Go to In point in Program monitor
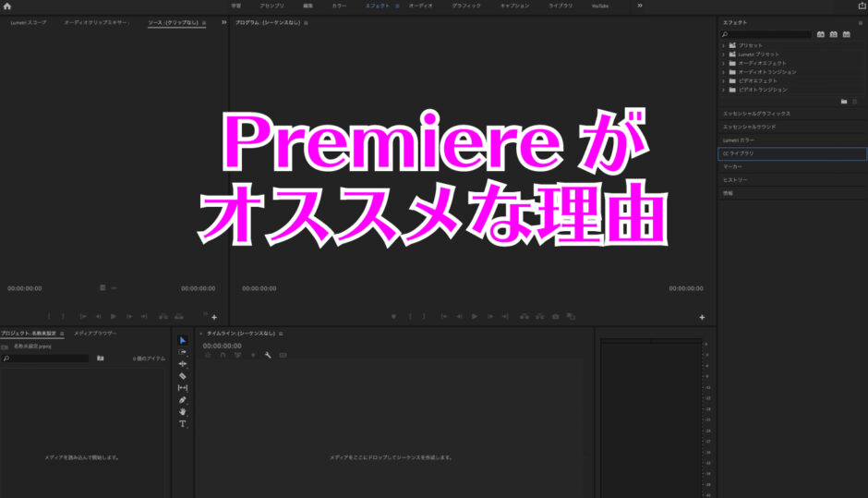 [444, 316]
